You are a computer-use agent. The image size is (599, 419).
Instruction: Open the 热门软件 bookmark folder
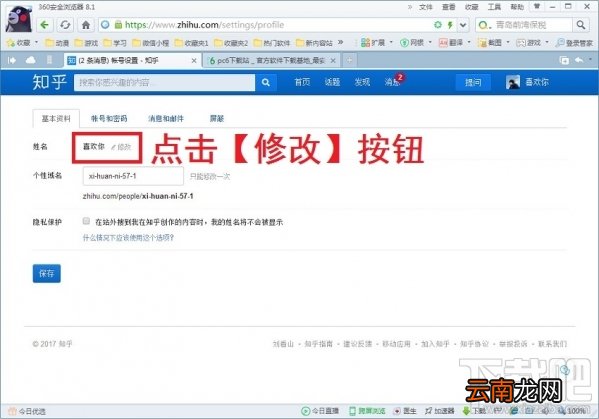(272, 43)
